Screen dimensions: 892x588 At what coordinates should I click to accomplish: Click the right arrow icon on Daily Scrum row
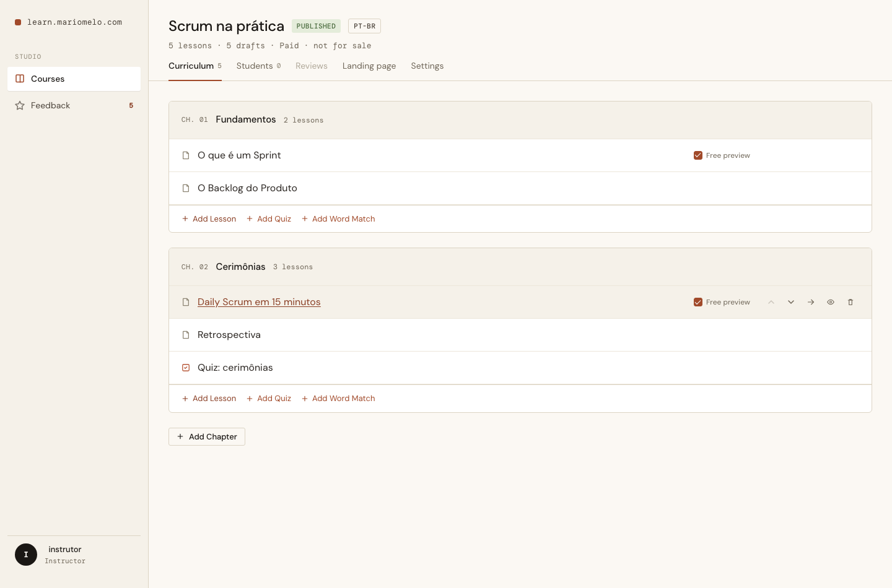tap(811, 302)
